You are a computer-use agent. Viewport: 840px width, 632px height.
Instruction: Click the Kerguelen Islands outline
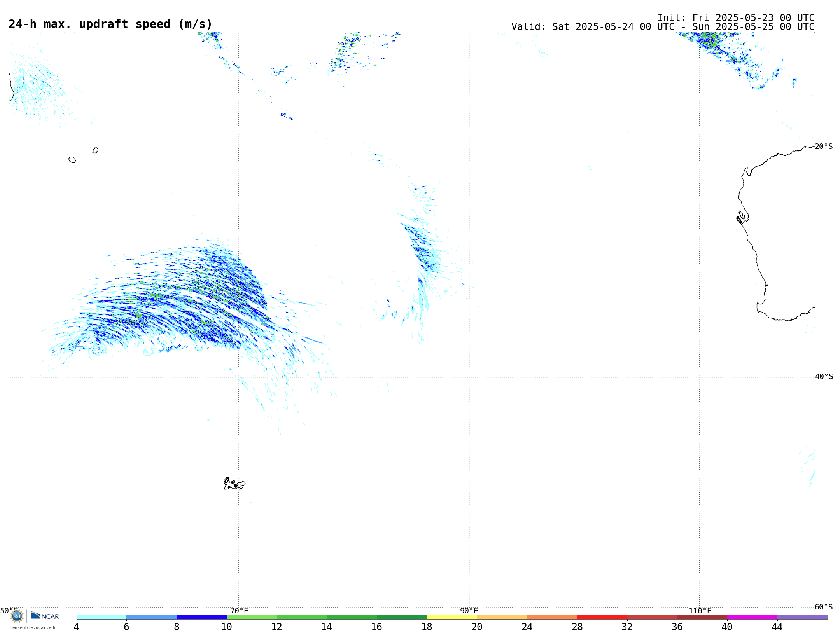234,484
